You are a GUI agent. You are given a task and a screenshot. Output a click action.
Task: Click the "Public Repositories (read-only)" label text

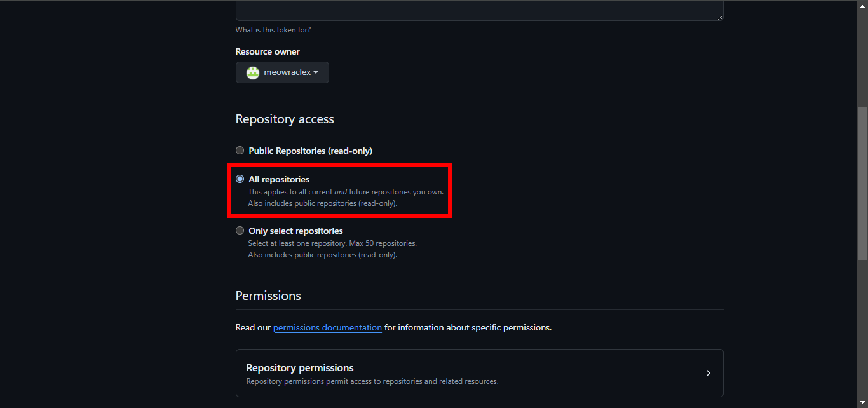coord(310,151)
